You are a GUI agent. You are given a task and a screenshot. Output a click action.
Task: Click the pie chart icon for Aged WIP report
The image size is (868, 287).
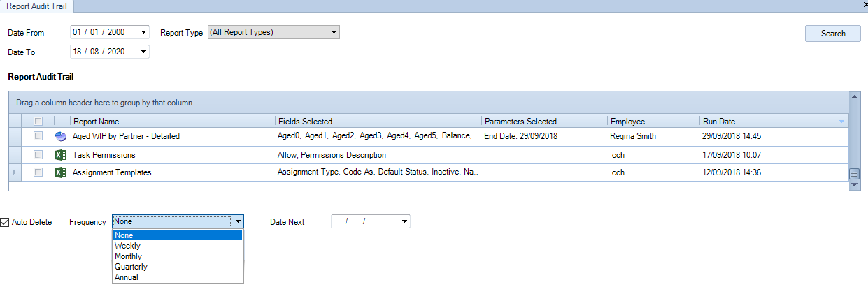click(x=60, y=136)
